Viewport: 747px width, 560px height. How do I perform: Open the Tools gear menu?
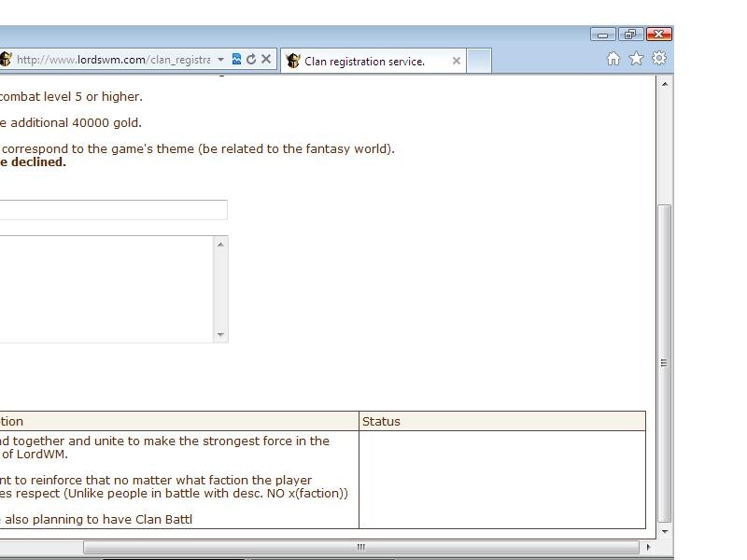click(x=658, y=59)
